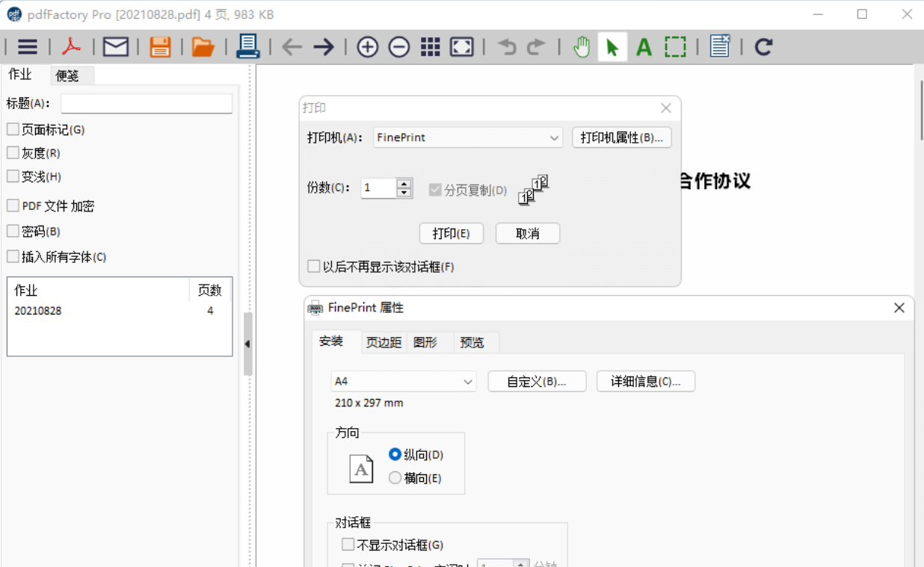Click the blue printer icon in toolbar
This screenshot has width=924, height=567.
[247, 46]
